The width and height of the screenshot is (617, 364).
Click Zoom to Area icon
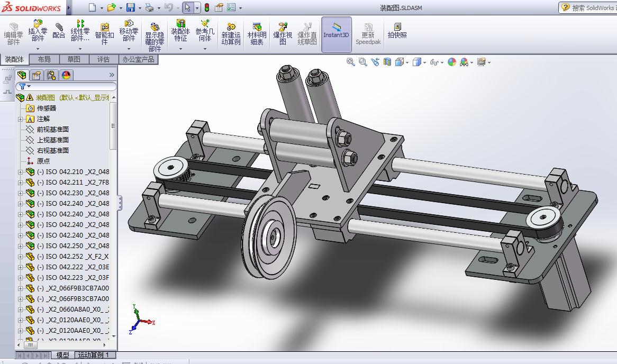click(x=363, y=62)
